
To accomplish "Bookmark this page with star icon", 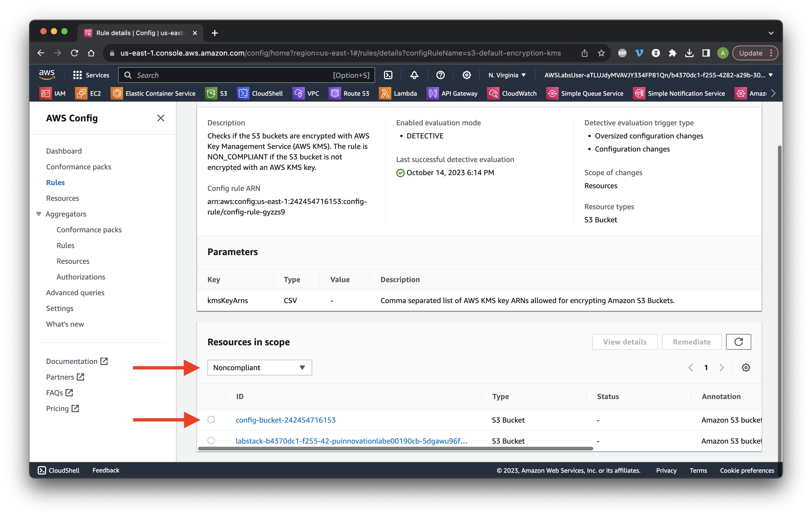I will pos(601,53).
